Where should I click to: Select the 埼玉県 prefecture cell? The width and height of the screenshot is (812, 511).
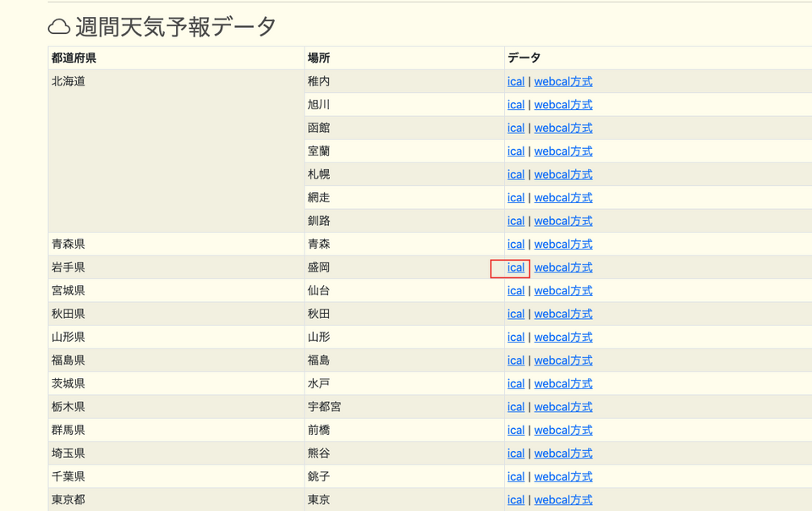point(176,454)
